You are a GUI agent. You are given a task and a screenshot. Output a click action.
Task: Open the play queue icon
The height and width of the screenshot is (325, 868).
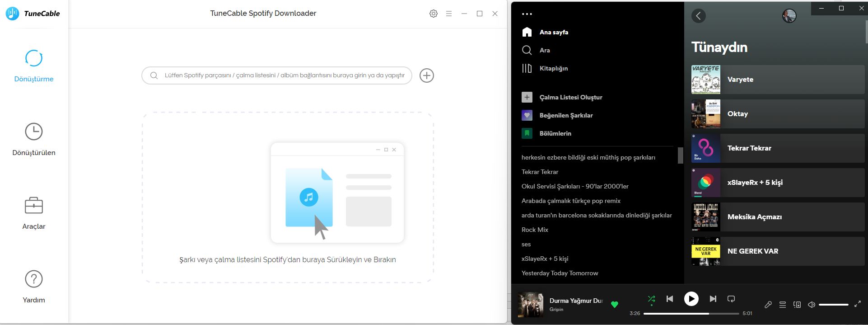pos(783,305)
